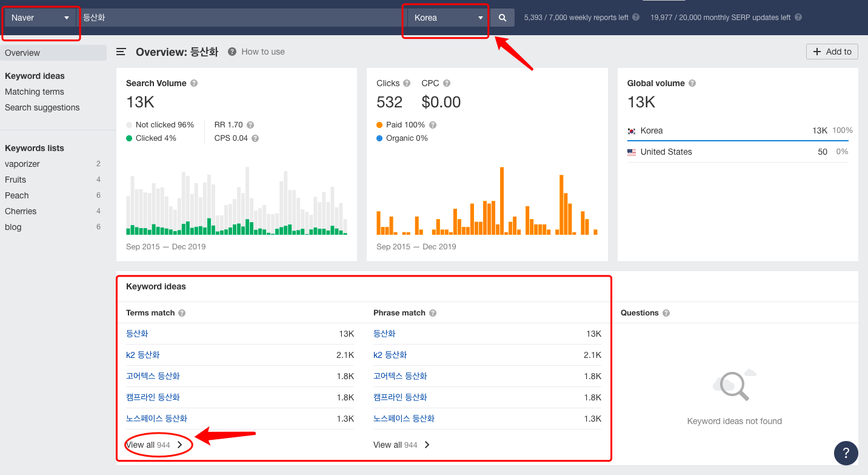Click the Add to button
The width and height of the screenshot is (868, 475).
tap(832, 52)
